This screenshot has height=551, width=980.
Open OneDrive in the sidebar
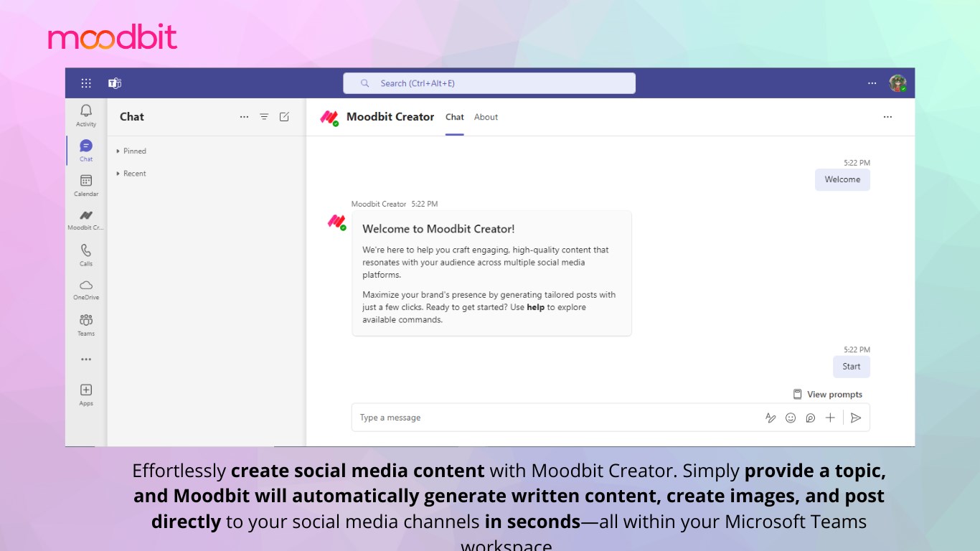86,290
